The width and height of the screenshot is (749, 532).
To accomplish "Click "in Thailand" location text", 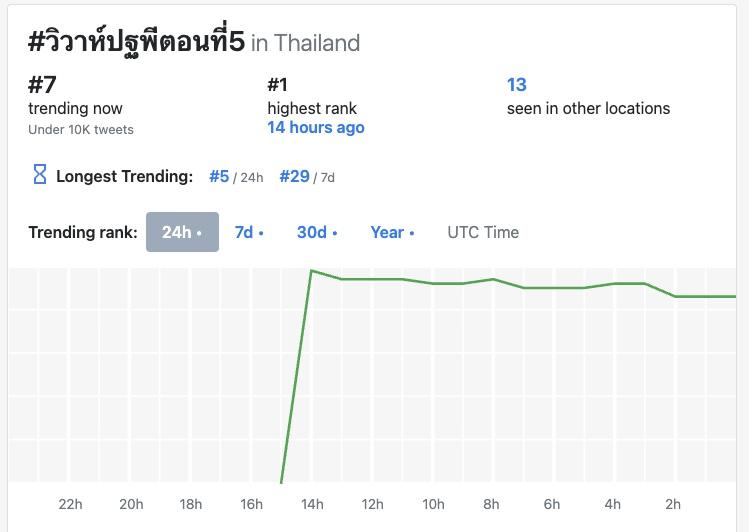I will (x=305, y=43).
